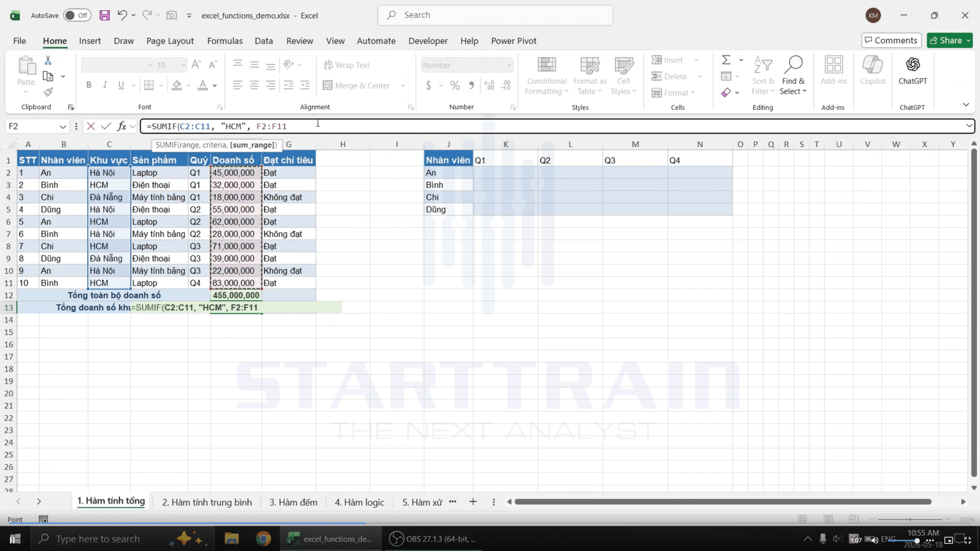Toggle AutoSave switch on
980x551 pixels.
[77, 15]
